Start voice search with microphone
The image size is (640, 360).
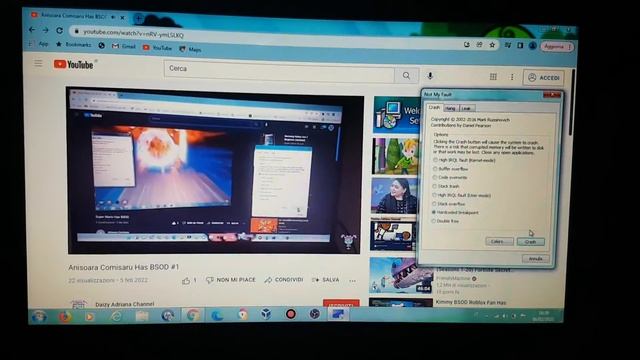[x=430, y=76]
